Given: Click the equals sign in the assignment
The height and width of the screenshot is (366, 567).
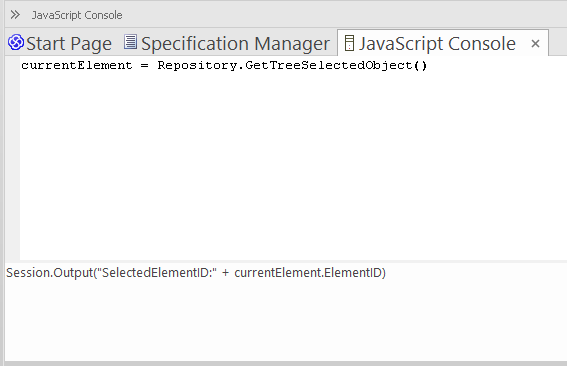Looking at the screenshot, I should point(145,66).
